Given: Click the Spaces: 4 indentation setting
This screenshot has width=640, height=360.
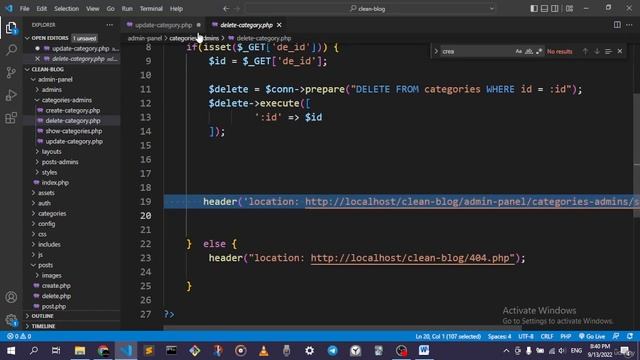Looking at the screenshot, I should click(x=499, y=336).
